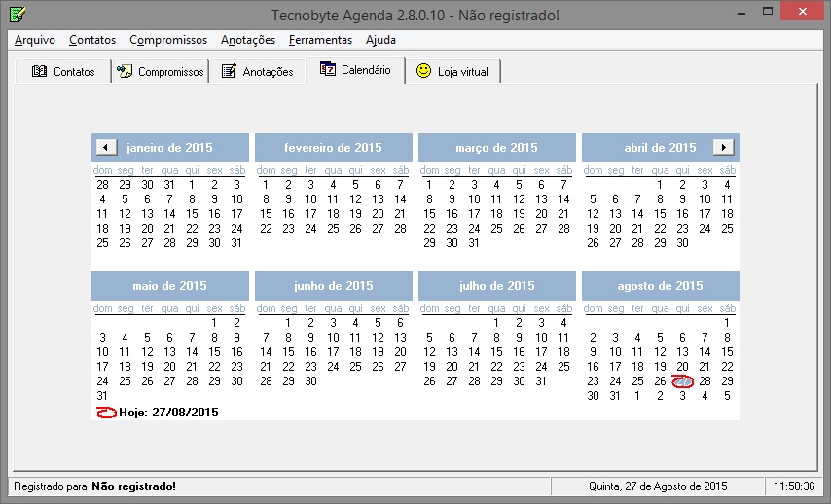Click leading day 28 before janeiro de 2015
831x504 pixels.
[x=102, y=185]
